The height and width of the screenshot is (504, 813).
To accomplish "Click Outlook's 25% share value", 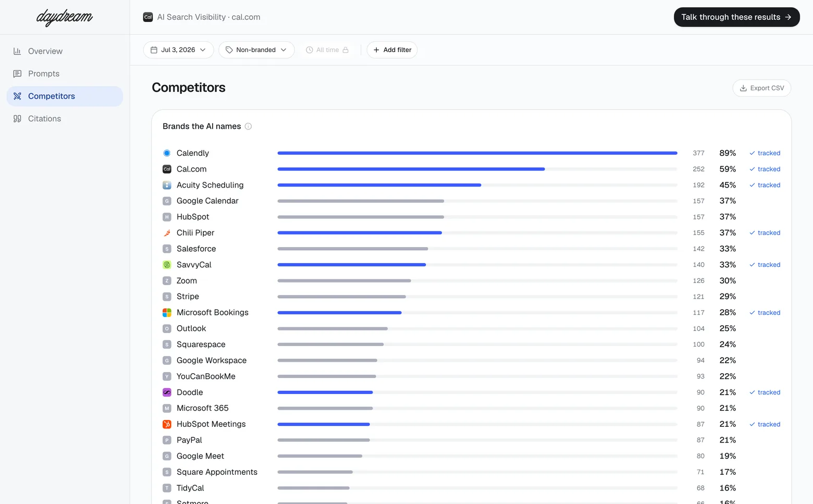I will (728, 329).
